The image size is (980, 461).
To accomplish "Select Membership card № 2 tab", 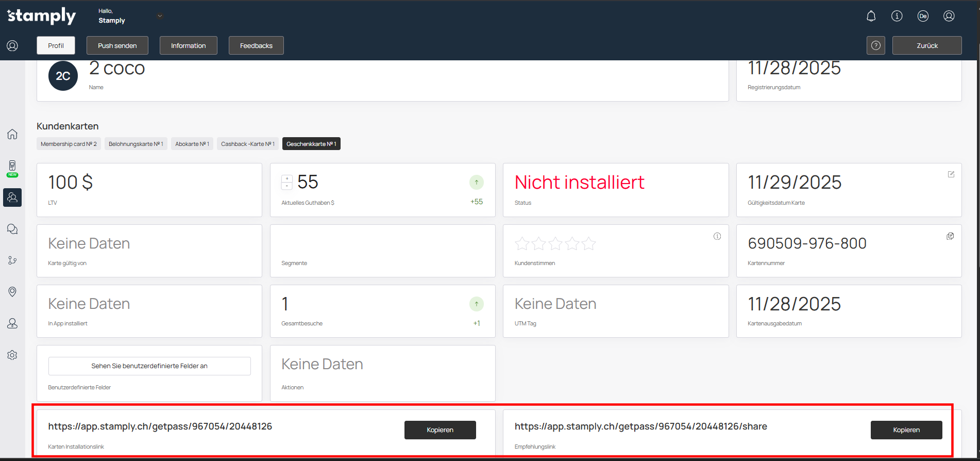I will coord(69,144).
